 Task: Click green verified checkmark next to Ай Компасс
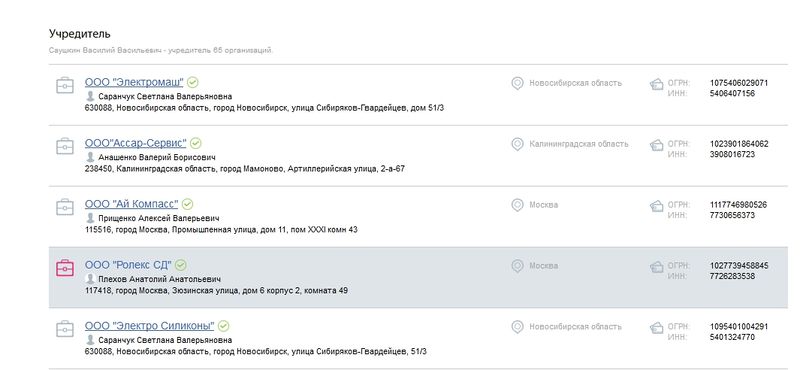coord(188,204)
